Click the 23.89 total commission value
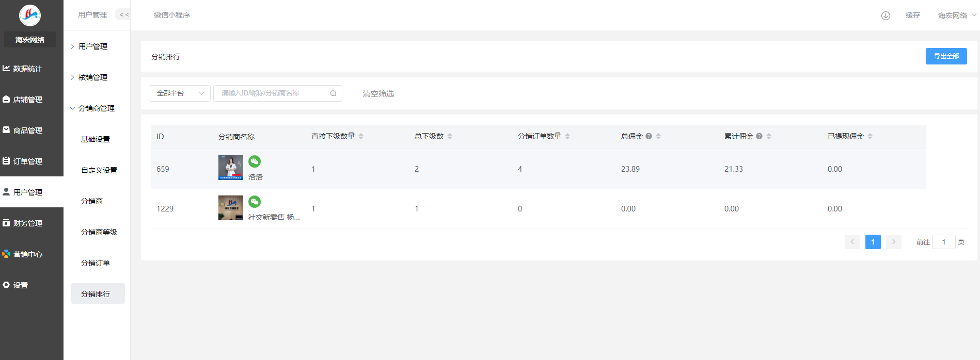This screenshot has height=360, width=980. coord(630,169)
